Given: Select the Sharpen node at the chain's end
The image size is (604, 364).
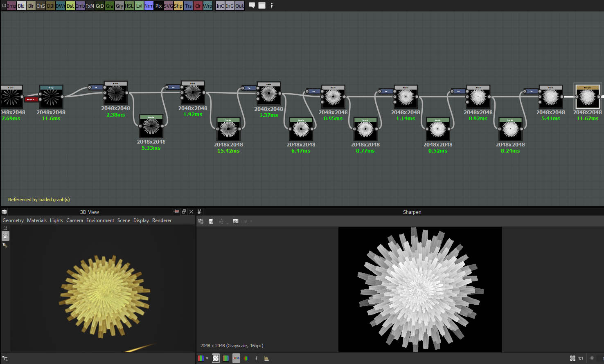Looking at the screenshot, I should (588, 97).
